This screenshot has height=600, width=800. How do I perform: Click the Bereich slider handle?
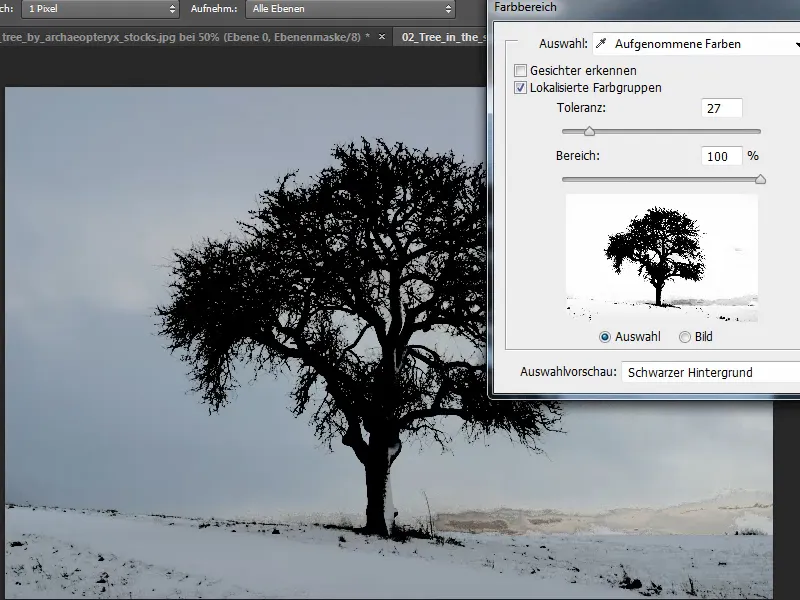(760, 179)
